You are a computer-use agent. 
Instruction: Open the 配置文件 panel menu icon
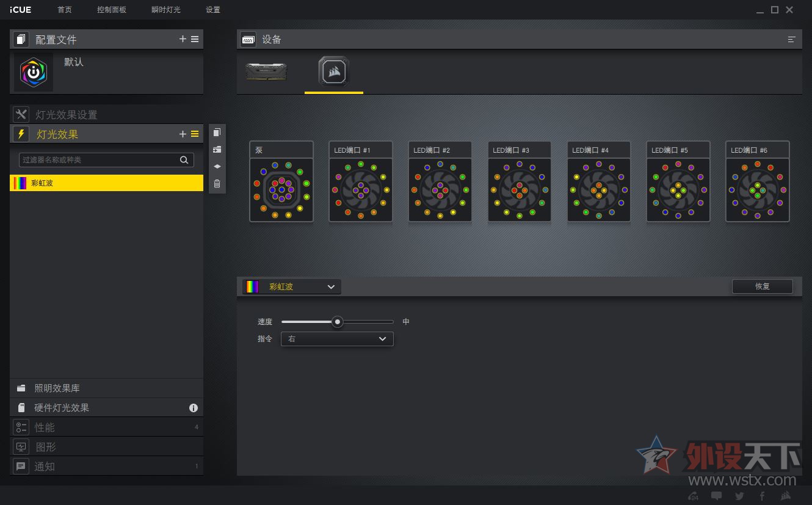click(195, 39)
